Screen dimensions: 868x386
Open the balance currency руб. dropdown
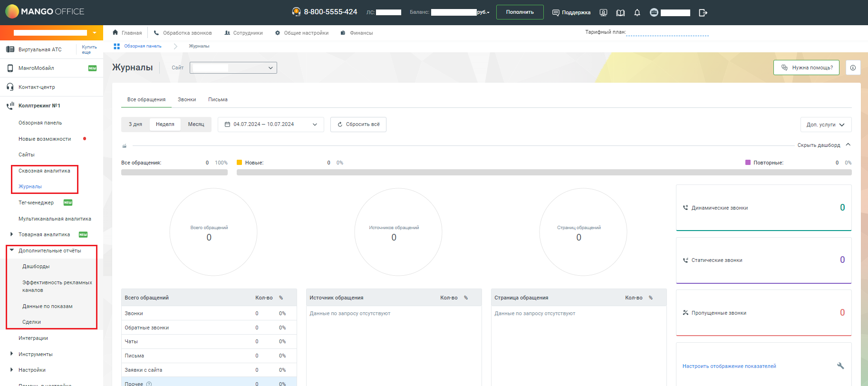click(483, 12)
